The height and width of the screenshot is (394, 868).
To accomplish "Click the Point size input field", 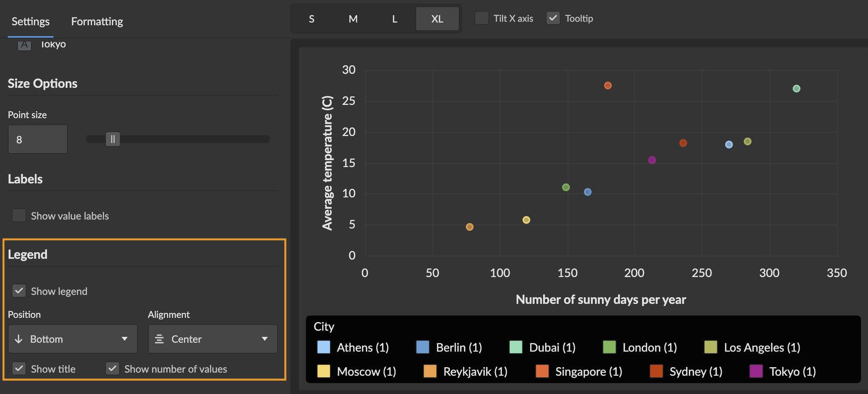I will (38, 139).
